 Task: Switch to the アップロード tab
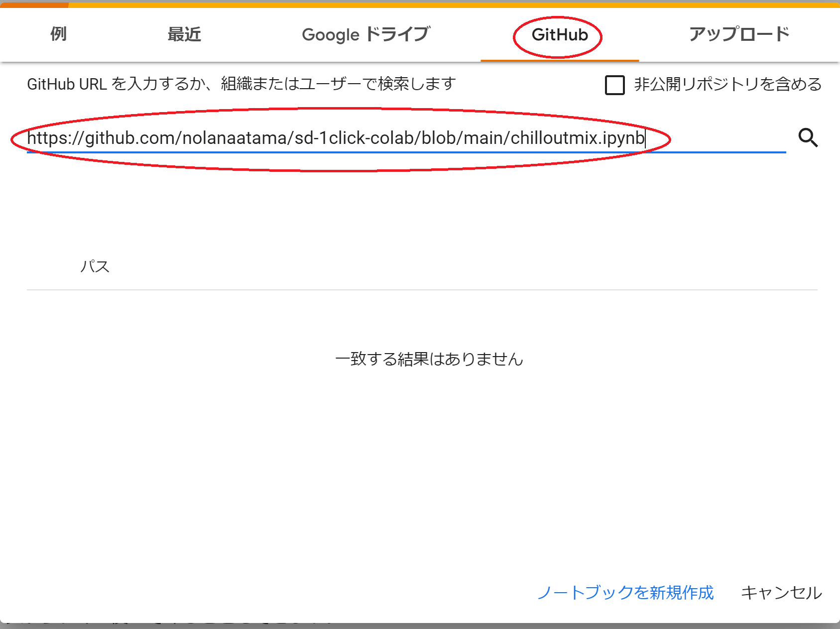(x=739, y=34)
